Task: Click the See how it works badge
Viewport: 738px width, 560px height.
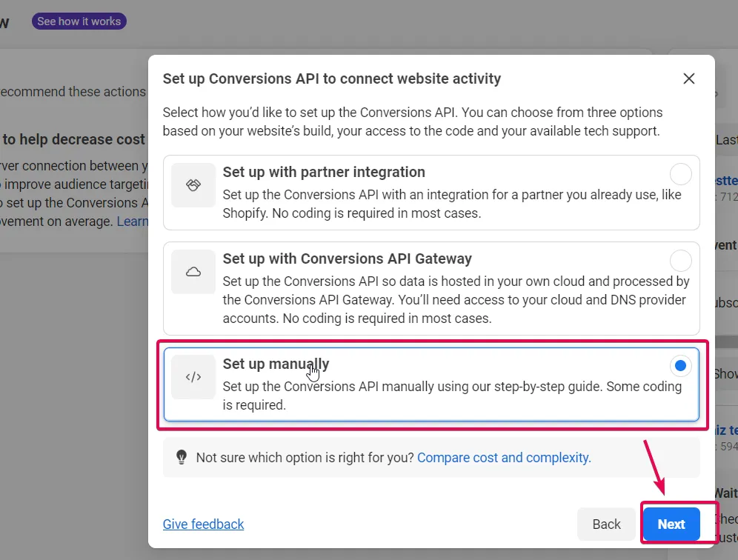Action: pos(79,21)
